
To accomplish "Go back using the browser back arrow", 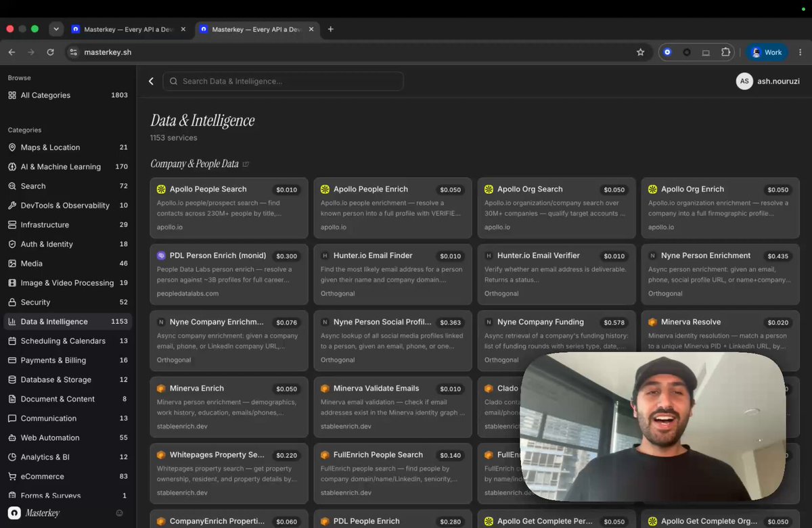I will coord(12,52).
